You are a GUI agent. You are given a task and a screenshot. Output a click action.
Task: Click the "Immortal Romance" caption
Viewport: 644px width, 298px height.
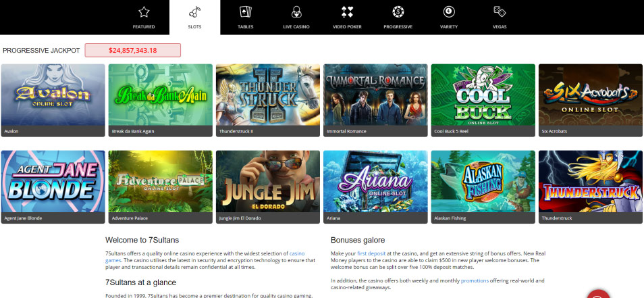[x=346, y=132]
